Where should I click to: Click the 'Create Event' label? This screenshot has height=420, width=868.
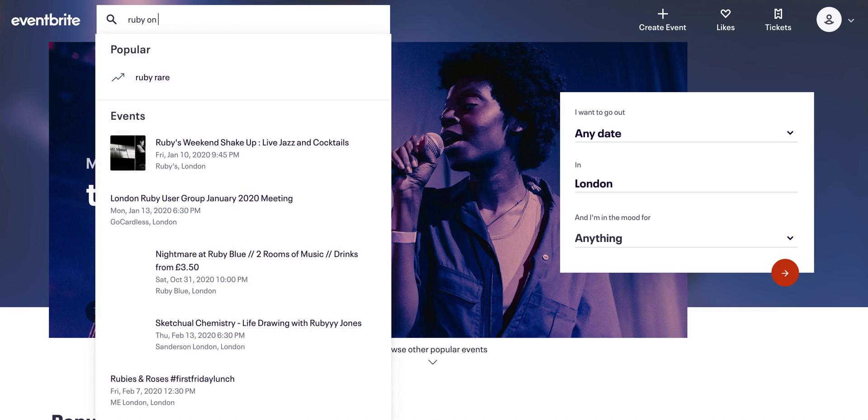pos(662,27)
